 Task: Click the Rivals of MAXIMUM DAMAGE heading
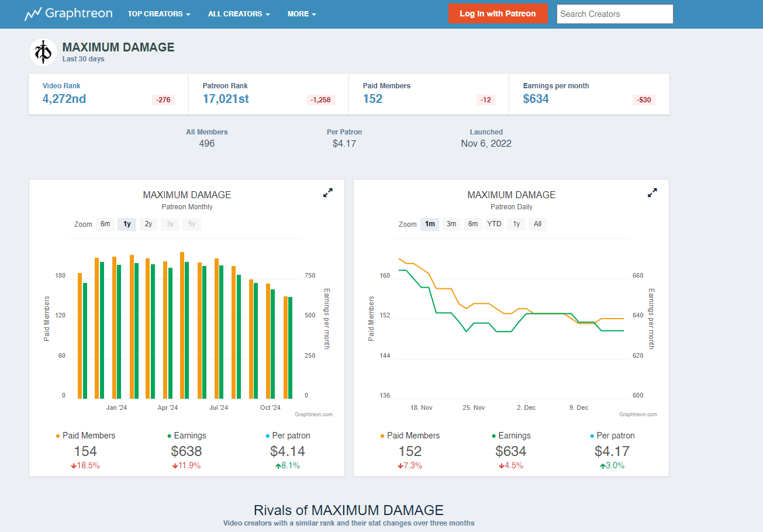coord(348,510)
